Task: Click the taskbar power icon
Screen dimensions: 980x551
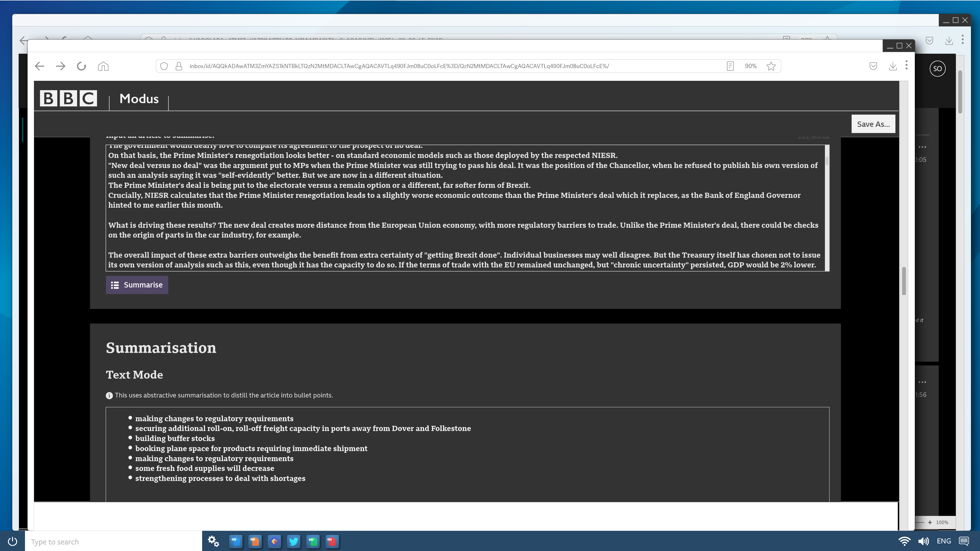Action: click(x=12, y=541)
